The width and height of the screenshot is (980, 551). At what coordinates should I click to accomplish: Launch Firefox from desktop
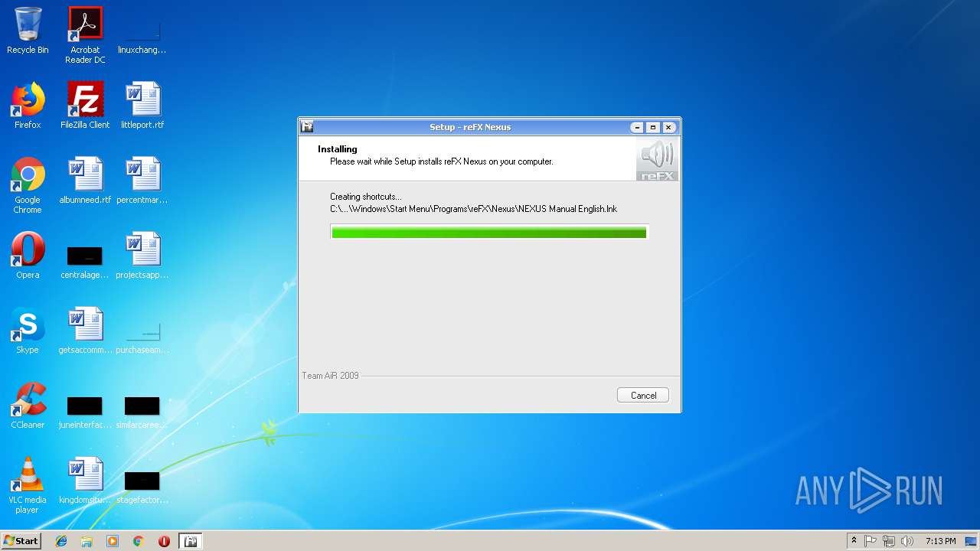pyautogui.click(x=28, y=106)
